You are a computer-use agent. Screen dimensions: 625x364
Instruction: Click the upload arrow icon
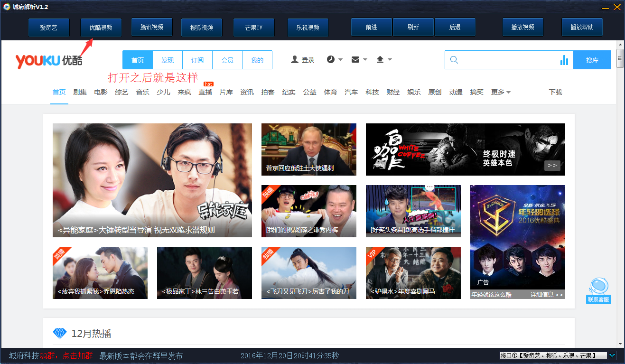click(x=380, y=59)
